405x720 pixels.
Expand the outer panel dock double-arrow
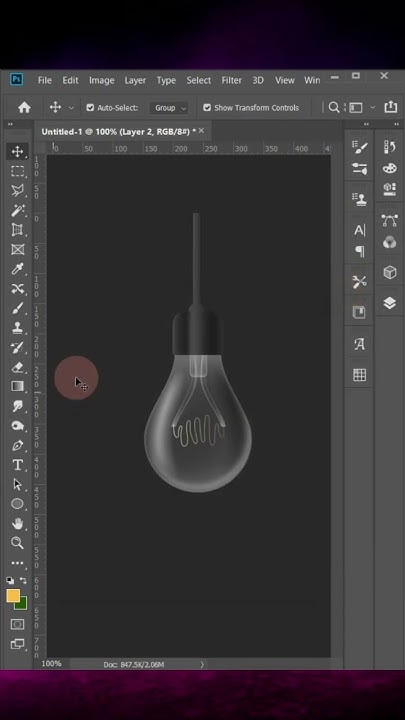(x=396, y=124)
